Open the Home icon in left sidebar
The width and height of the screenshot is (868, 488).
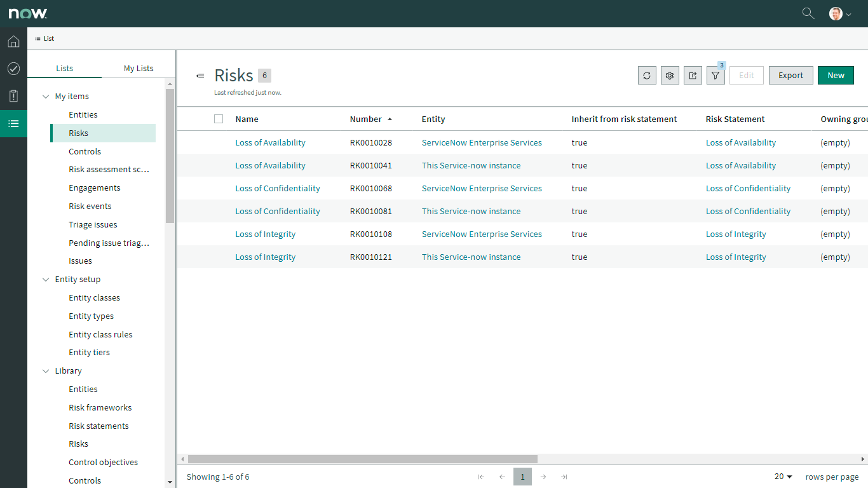[13, 41]
